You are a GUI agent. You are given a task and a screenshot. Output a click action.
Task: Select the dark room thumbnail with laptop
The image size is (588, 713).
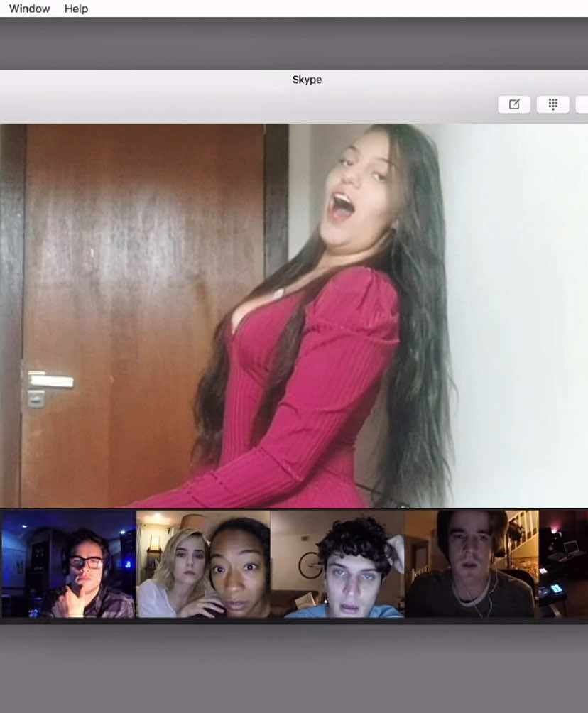(x=563, y=563)
